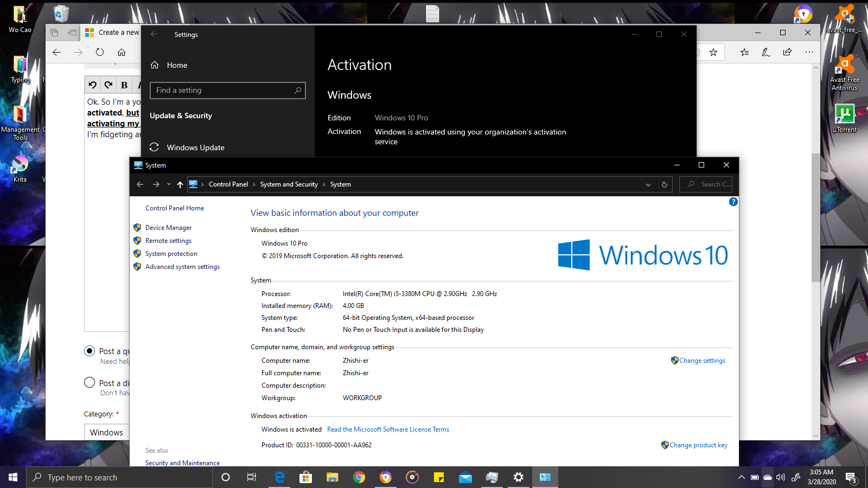Select 'Post a discussion' radio button
The image size is (868, 488).
[90, 382]
